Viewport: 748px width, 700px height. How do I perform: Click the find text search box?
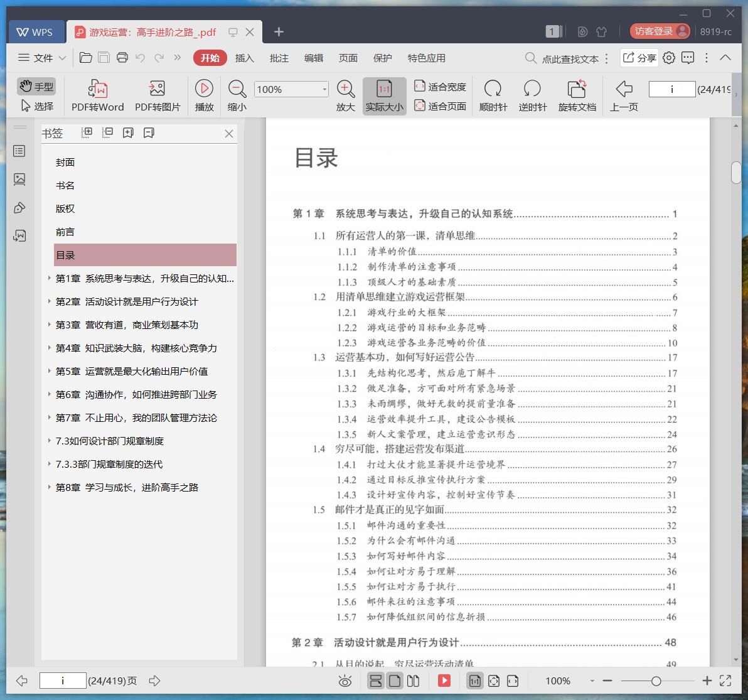[562, 58]
